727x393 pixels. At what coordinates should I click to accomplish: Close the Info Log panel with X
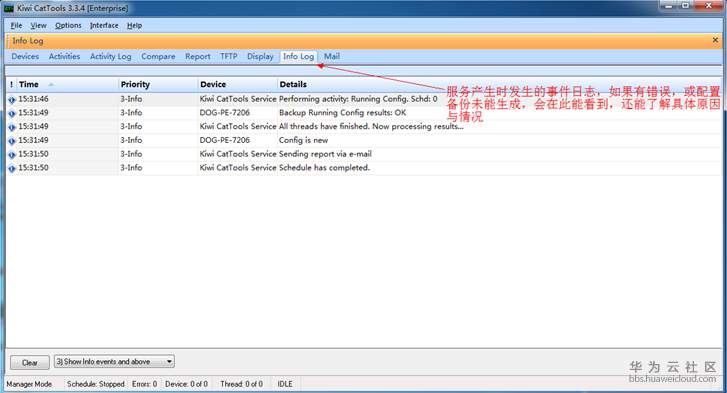point(715,40)
